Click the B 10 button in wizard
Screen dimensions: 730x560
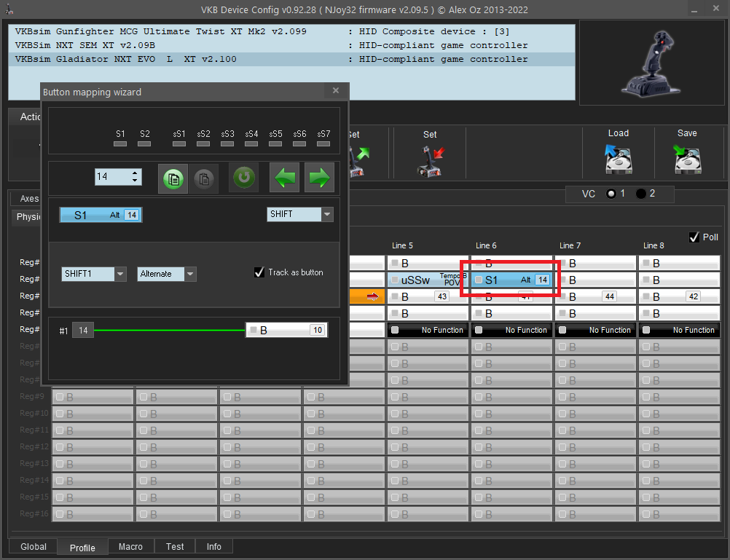(286, 330)
